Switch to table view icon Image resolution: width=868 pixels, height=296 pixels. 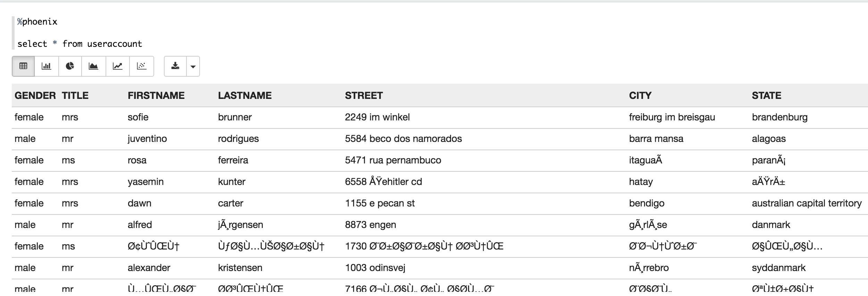23,66
